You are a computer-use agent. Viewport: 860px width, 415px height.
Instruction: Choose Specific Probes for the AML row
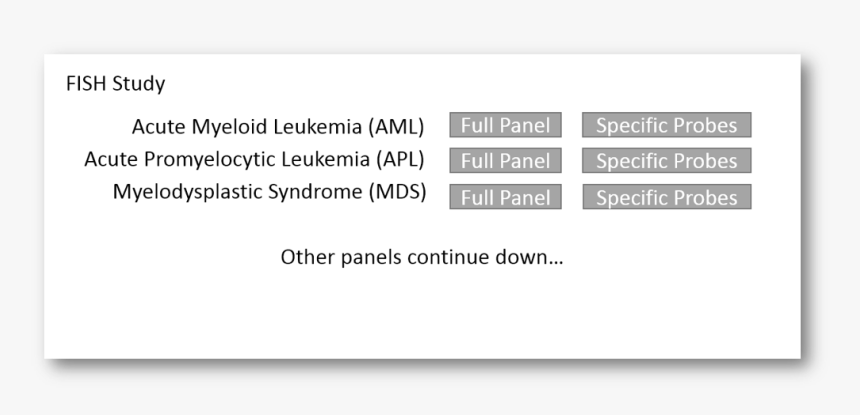[x=666, y=125]
